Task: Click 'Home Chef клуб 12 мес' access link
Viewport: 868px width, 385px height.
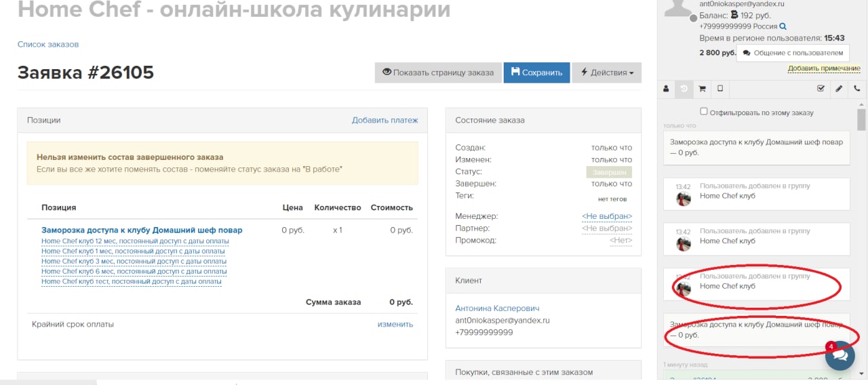Action: tap(135, 241)
